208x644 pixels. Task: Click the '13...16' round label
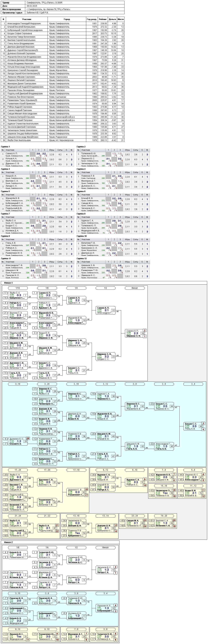76,516
